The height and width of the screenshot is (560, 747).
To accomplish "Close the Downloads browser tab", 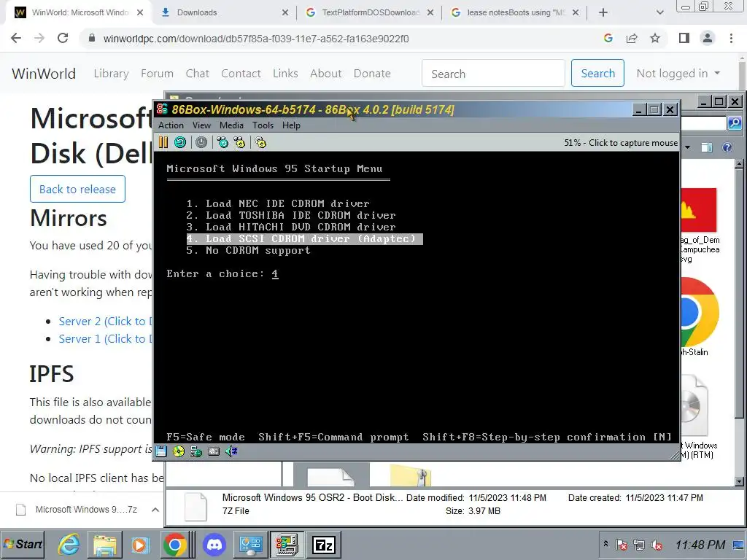I will click(x=285, y=12).
